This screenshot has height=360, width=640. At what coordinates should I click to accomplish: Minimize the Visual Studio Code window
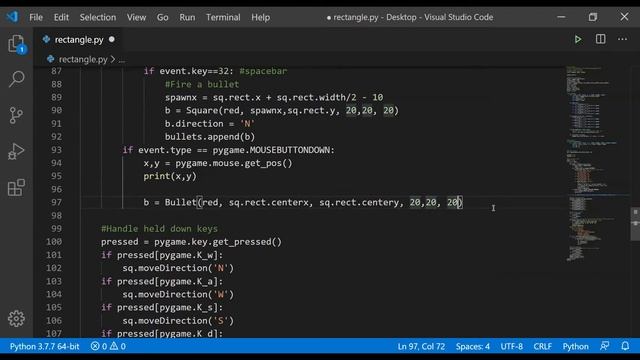pos(561,17)
